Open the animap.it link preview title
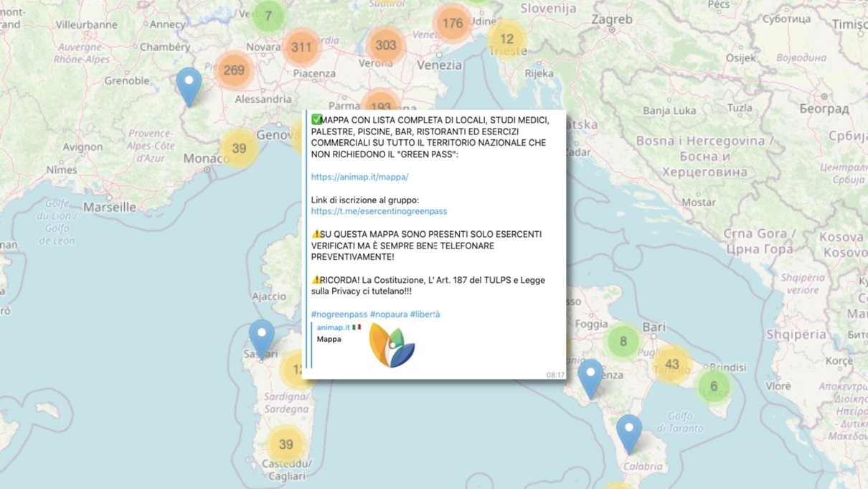Image resolution: width=868 pixels, height=489 pixels. click(x=334, y=327)
